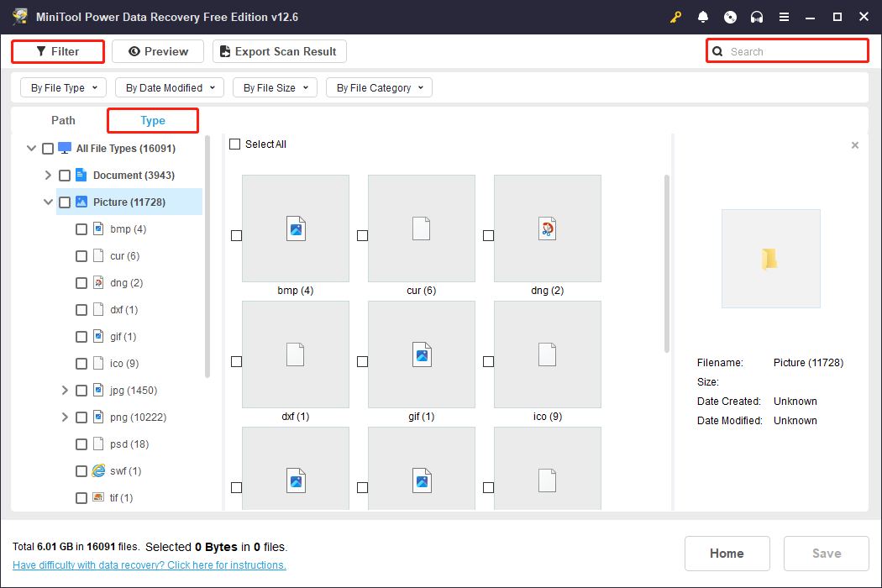
Task: Open the By Date Modified dropdown
Action: point(169,87)
